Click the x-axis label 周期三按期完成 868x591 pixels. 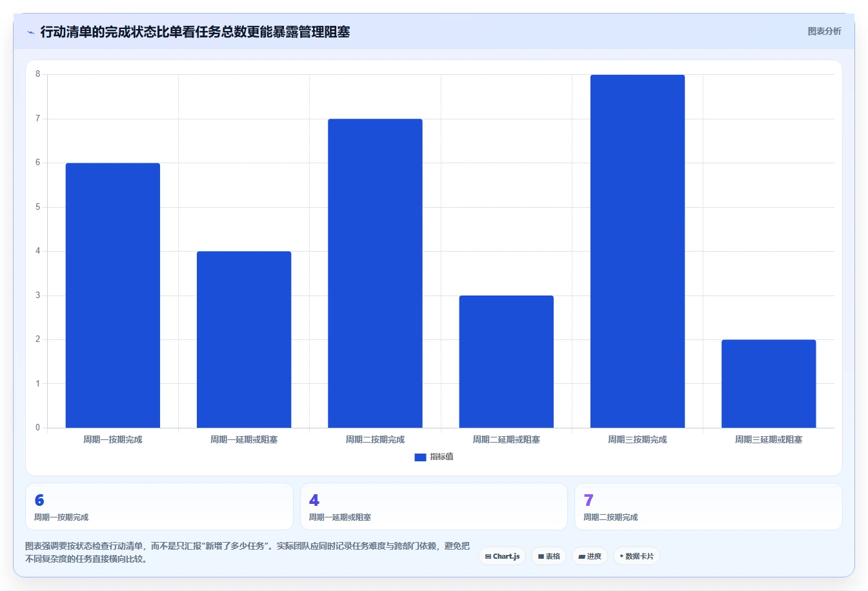638,439
